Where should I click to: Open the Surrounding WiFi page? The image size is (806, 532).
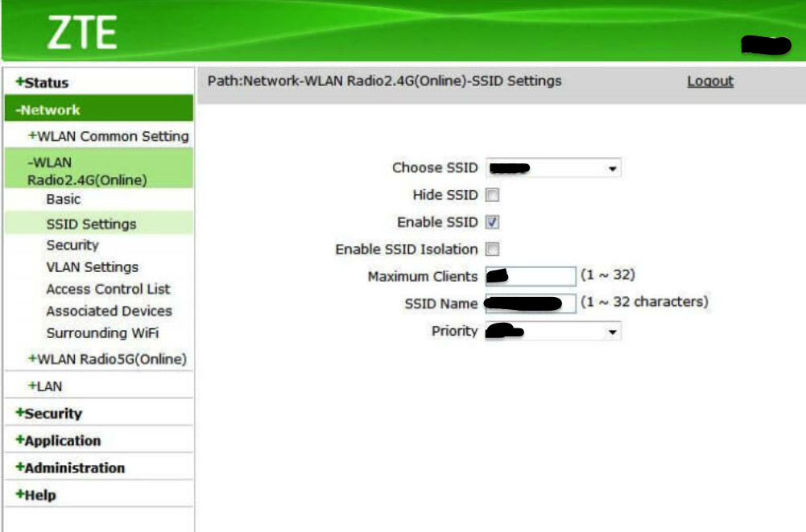pos(103,332)
